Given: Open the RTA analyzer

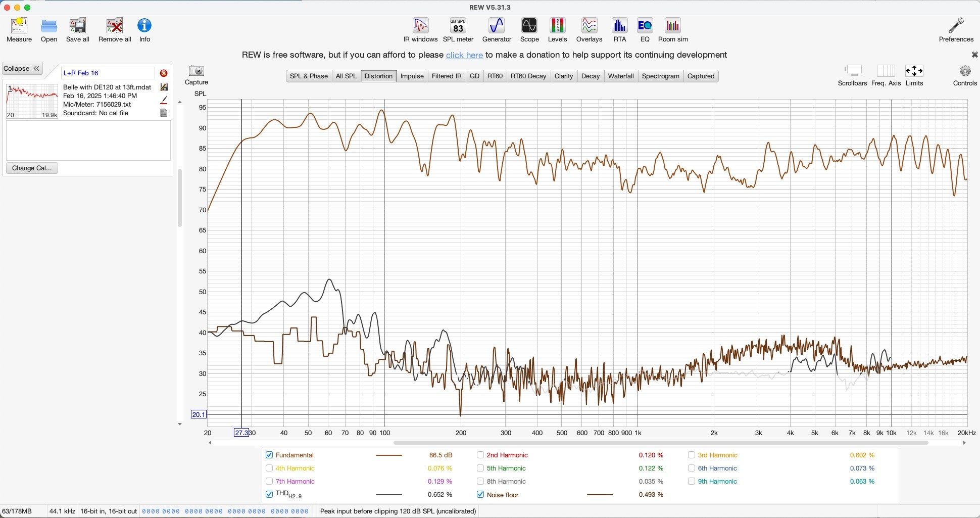Looking at the screenshot, I should click(x=619, y=30).
